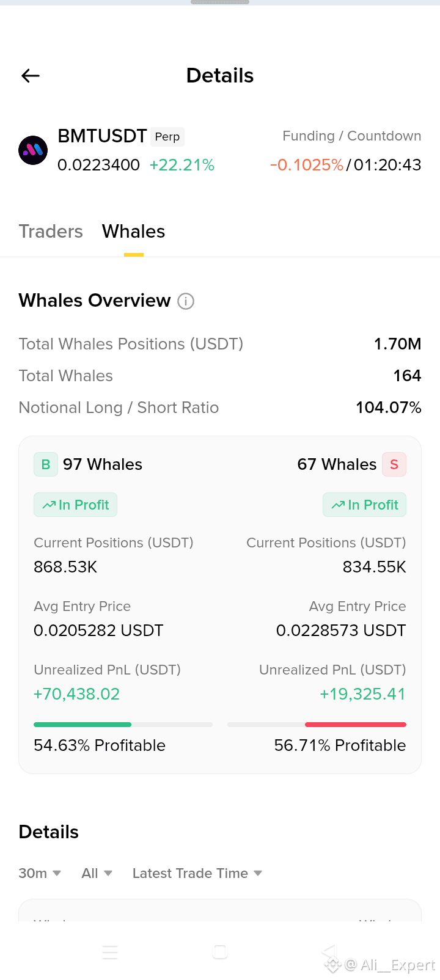
Task: Tap the long unrealized PnL +70,438.02
Action: tap(77, 694)
